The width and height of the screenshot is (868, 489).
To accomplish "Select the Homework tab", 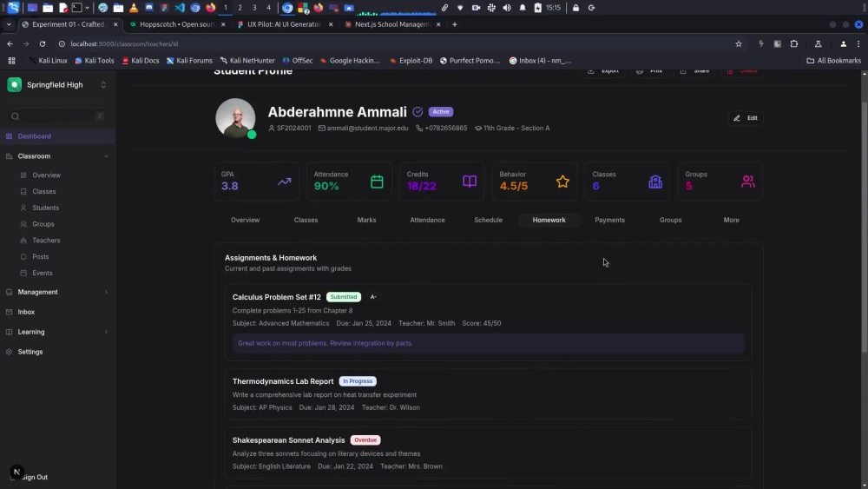I will [549, 220].
